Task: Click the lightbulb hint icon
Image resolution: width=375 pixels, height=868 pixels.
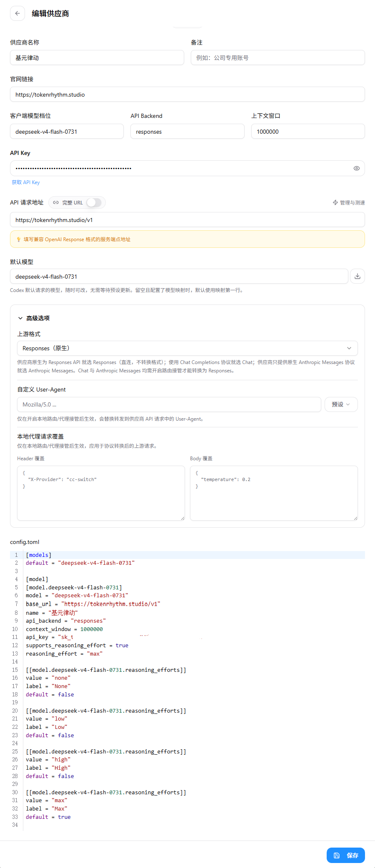Action: point(18,239)
